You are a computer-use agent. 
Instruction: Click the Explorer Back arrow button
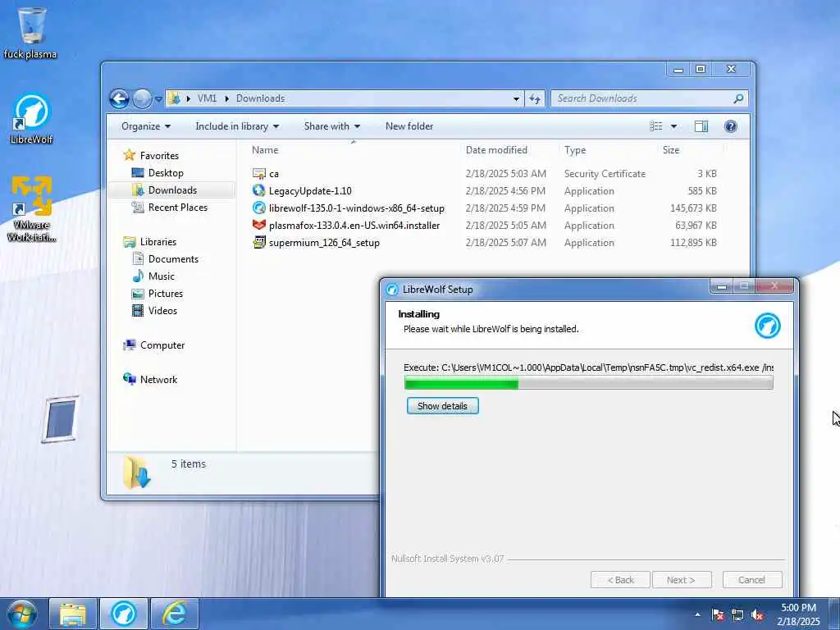click(120, 98)
